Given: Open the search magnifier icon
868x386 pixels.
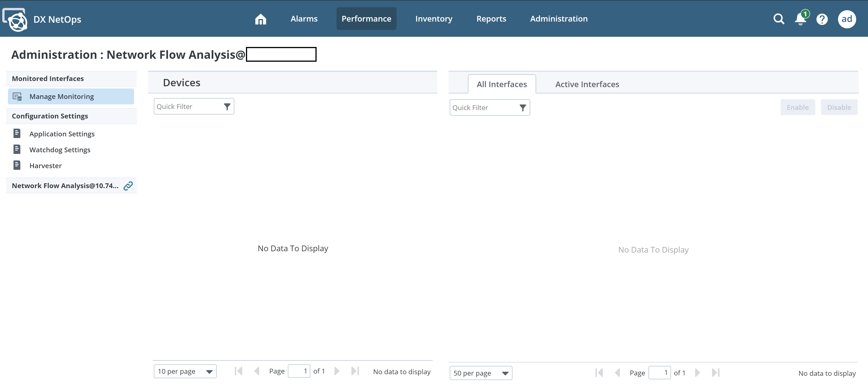Looking at the screenshot, I should click(779, 19).
